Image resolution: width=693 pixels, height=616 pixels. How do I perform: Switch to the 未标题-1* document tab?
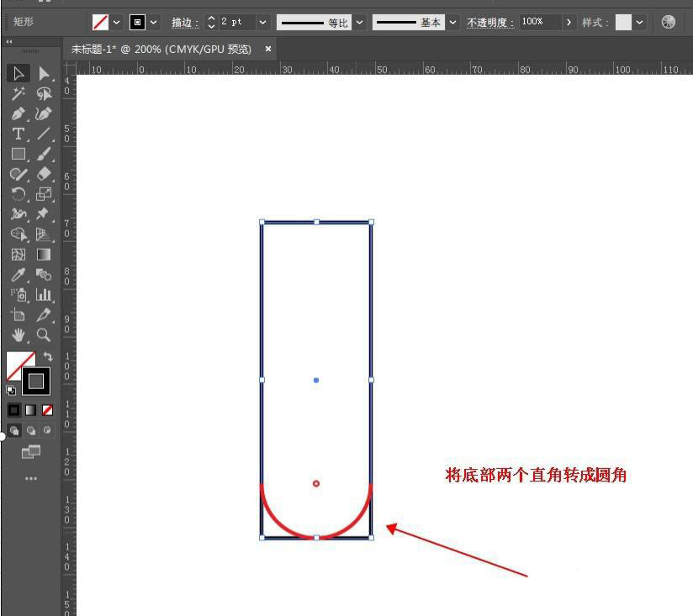pyautogui.click(x=161, y=49)
